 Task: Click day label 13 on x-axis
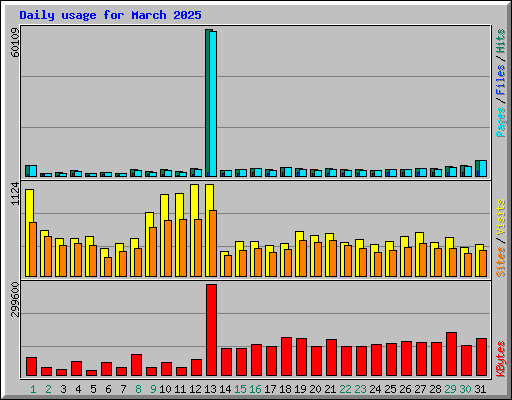coord(210,389)
